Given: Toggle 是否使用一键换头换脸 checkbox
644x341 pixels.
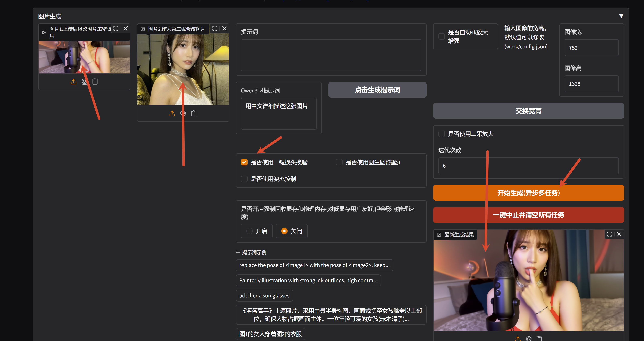Looking at the screenshot, I should [x=244, y=162].
